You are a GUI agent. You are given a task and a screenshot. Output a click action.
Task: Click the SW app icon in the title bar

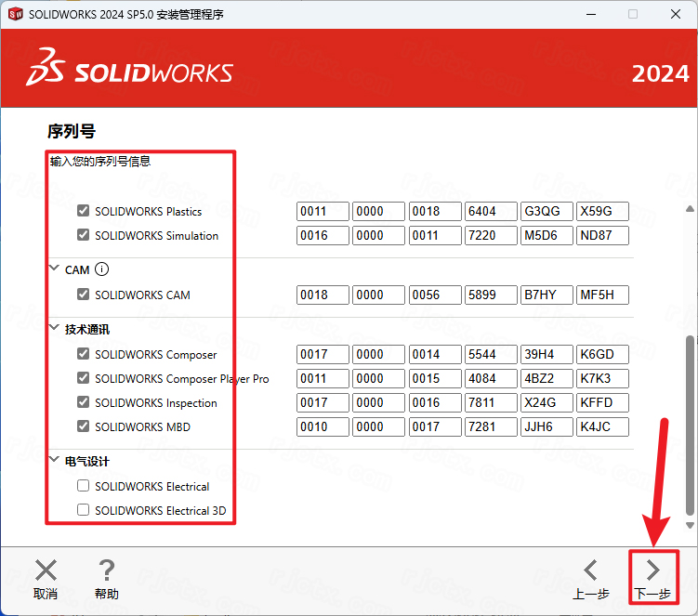[15, 14]
